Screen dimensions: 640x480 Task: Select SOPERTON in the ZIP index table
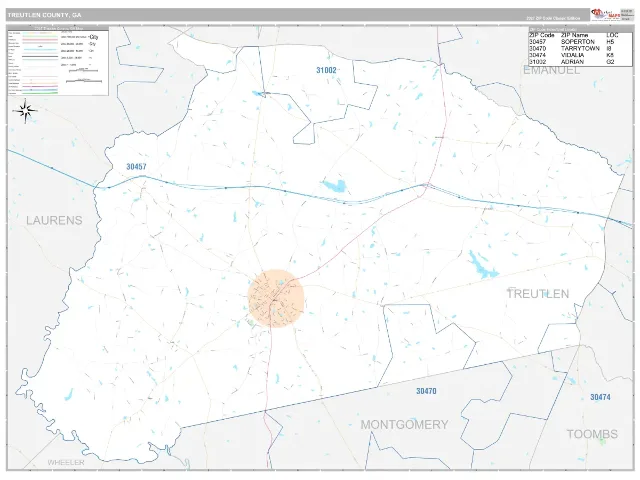[578, 42]
